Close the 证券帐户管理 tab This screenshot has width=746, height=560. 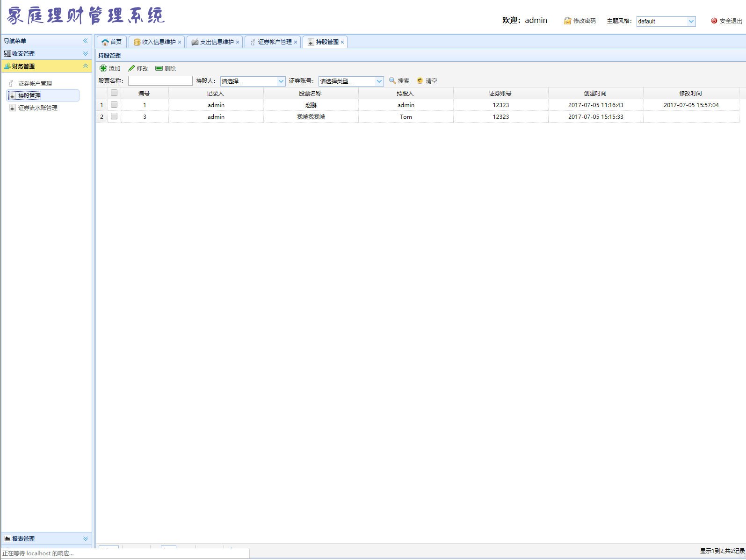296,42
